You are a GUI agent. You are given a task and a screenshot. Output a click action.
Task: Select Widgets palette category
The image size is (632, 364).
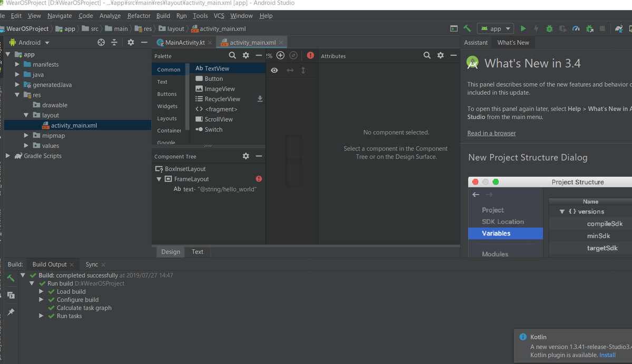pos(167,106)
